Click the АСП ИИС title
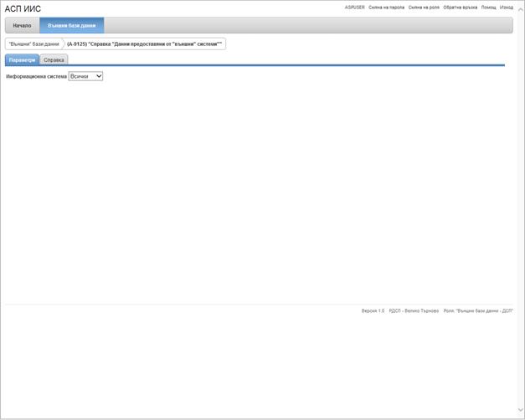Screen dimensions: 525x420 [x=23, y=8]
